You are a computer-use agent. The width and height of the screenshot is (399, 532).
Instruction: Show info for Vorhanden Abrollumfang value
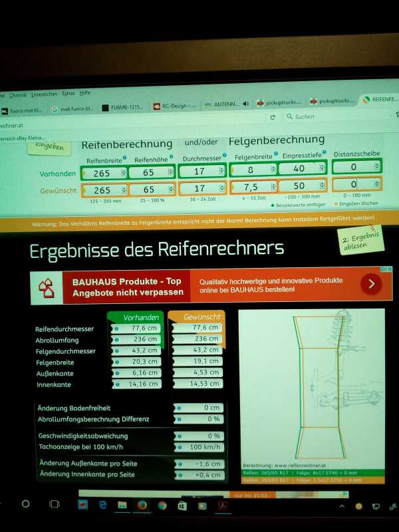tap(117, 340)
